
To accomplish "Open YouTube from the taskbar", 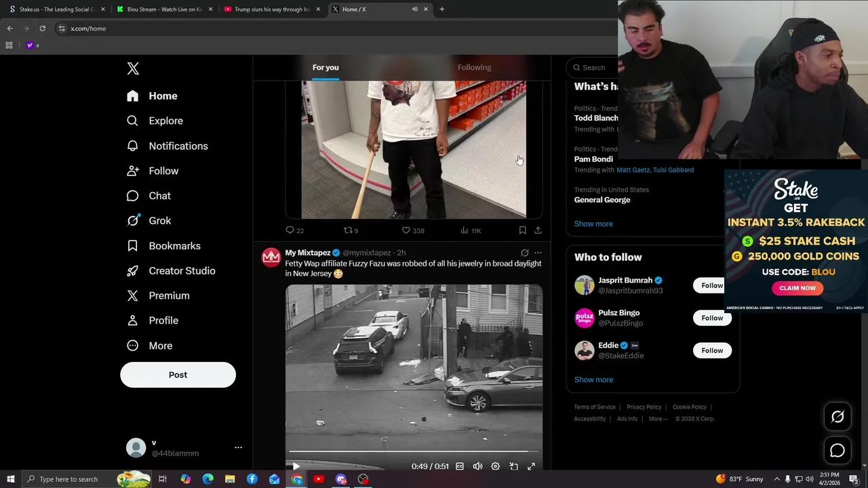I will (319, 479).
